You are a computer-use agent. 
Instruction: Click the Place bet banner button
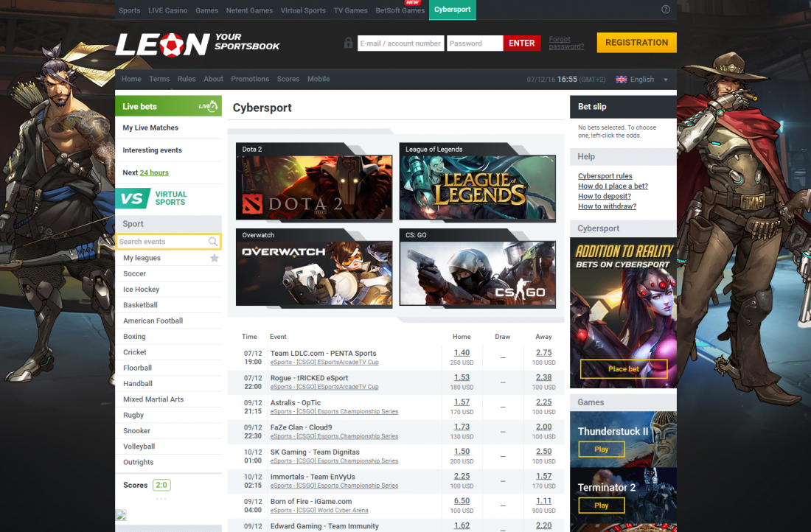[x=623, y=368]
